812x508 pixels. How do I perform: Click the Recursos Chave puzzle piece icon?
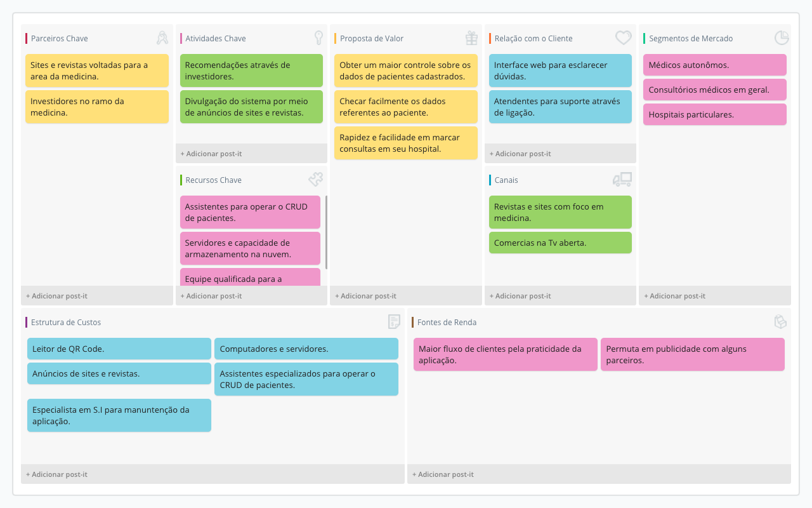[x=315, y=180]
